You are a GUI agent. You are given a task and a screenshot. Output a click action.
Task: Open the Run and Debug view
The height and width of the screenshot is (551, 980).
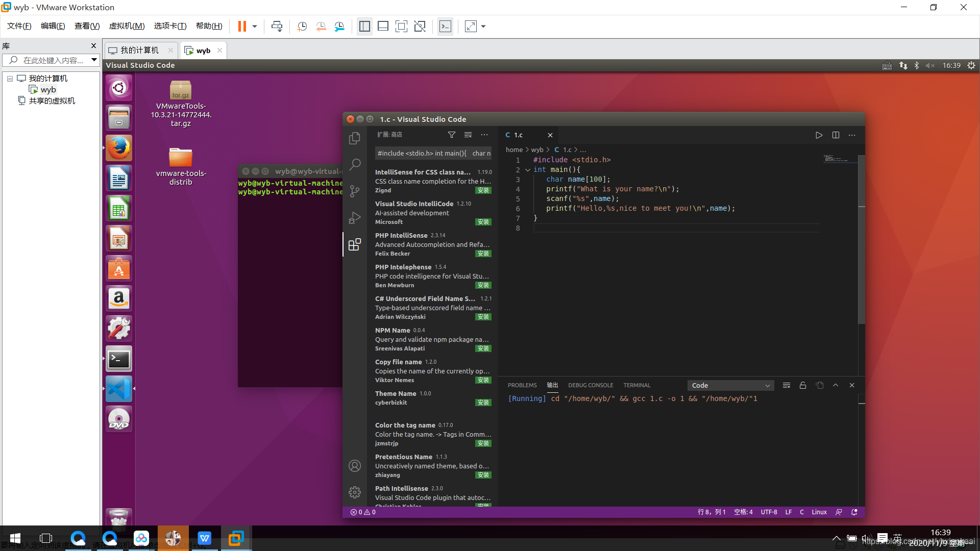tap(355, 218)
